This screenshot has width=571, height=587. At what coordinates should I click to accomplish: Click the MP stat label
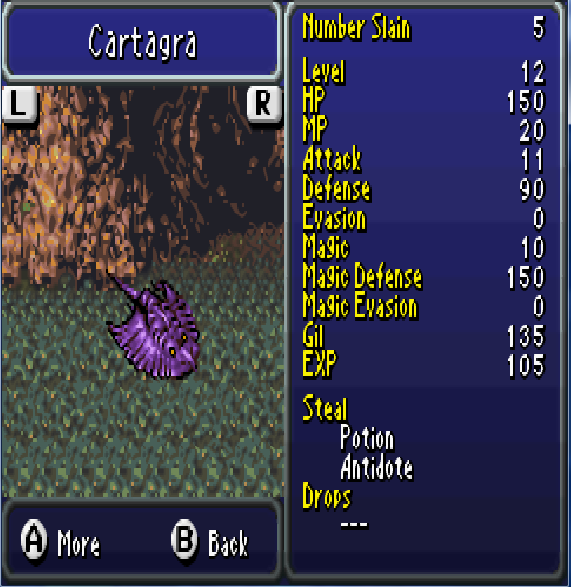point(315,130)
